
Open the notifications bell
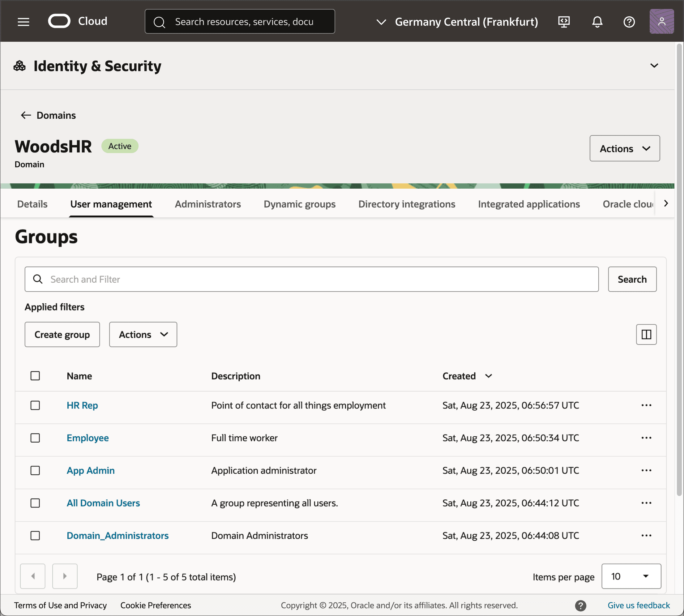(597, 22)
